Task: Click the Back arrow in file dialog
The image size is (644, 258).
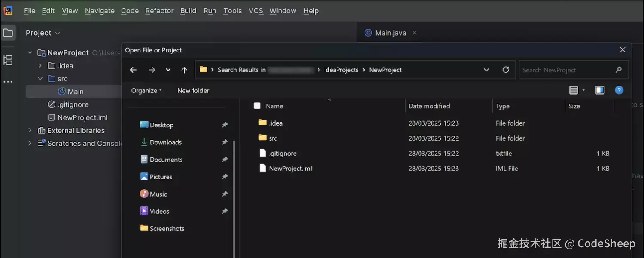Action: click(x=133, y=70)
